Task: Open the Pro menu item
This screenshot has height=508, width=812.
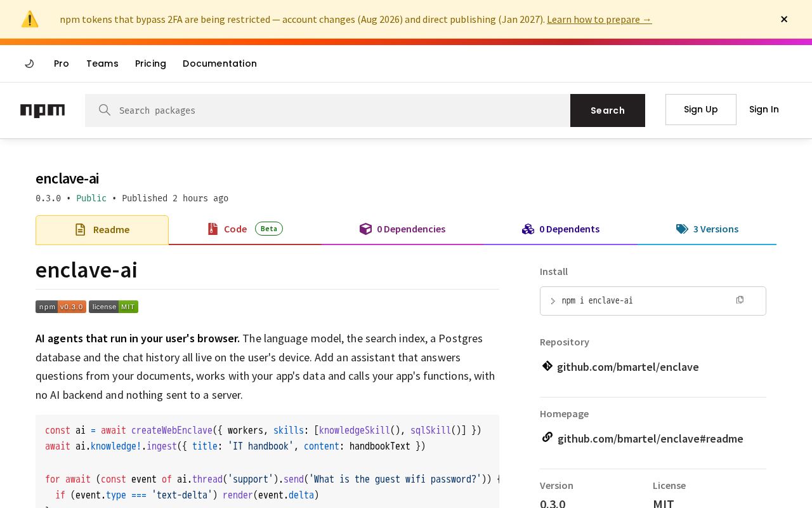Action: point(62,63)
